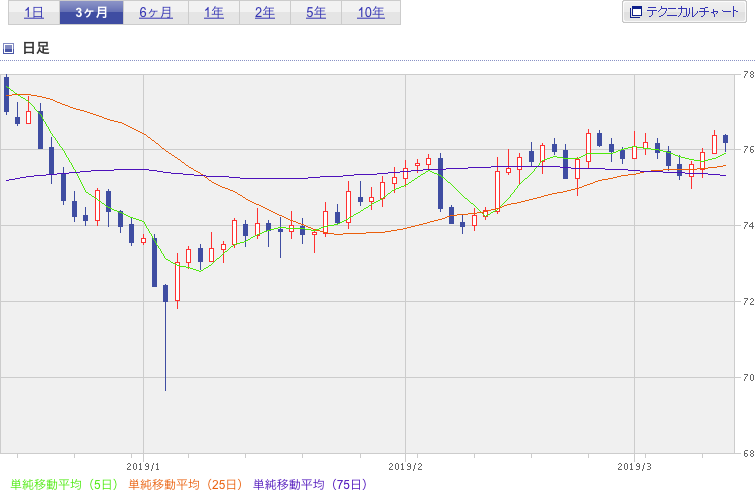The width and height of the screenshot is (755, 493).
Task: Click the large blue candlestick after 2019/2
Action: 441,183
